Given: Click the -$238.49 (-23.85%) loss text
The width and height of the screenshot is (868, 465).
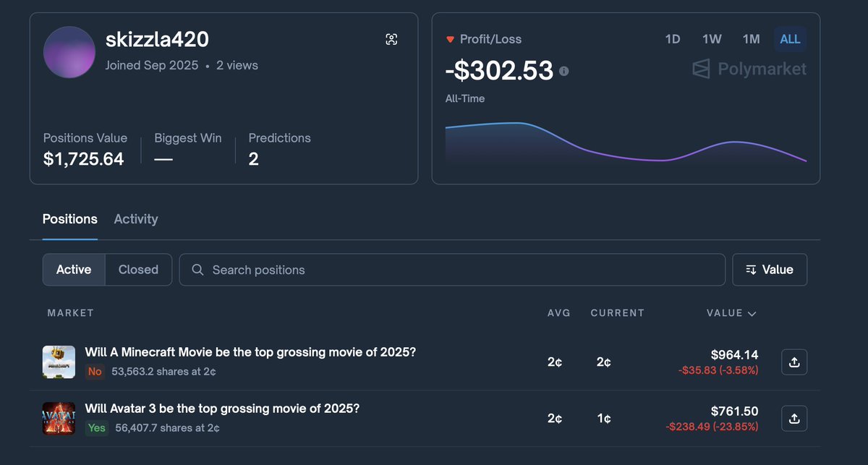Looking at the screenshot, I should [712, 427].
